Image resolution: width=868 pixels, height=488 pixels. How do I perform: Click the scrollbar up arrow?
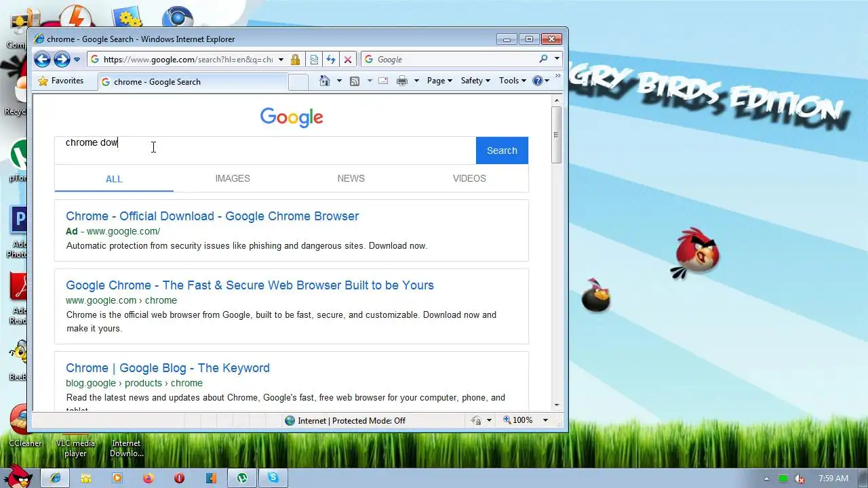pos(557,100)
